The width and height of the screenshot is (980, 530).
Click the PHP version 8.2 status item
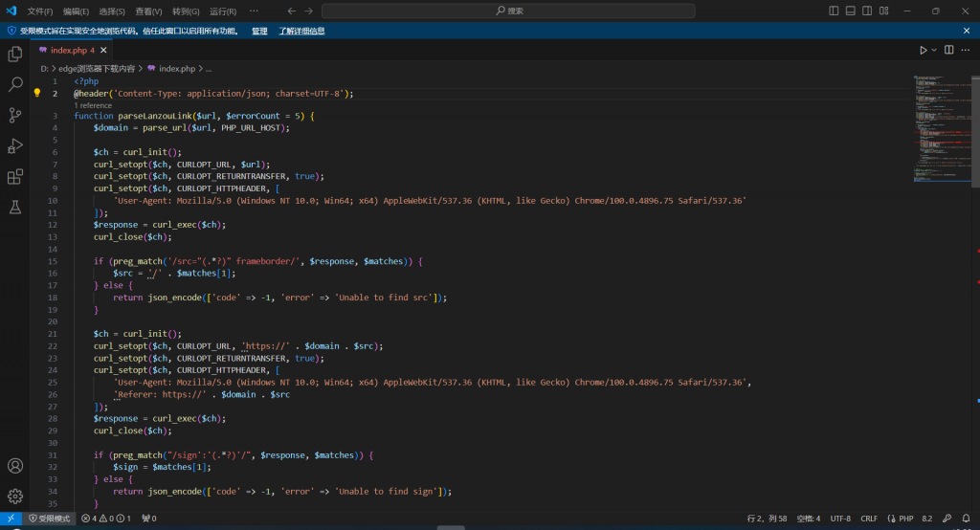click(x=926, y=519)
